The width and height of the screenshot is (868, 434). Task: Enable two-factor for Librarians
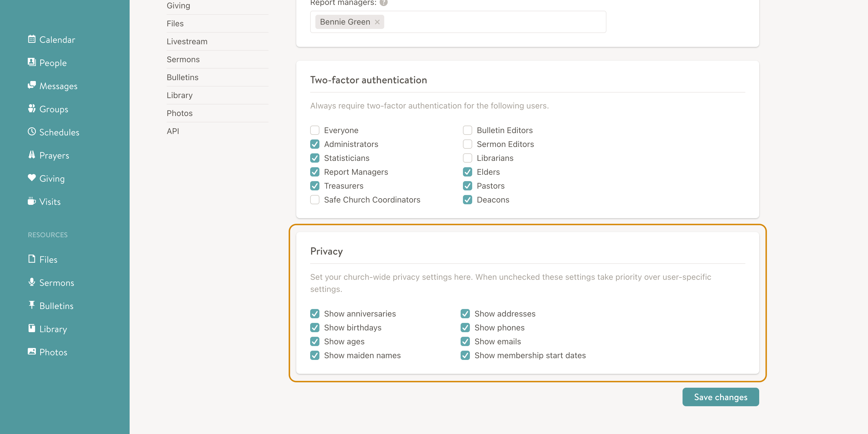(467, 158)
